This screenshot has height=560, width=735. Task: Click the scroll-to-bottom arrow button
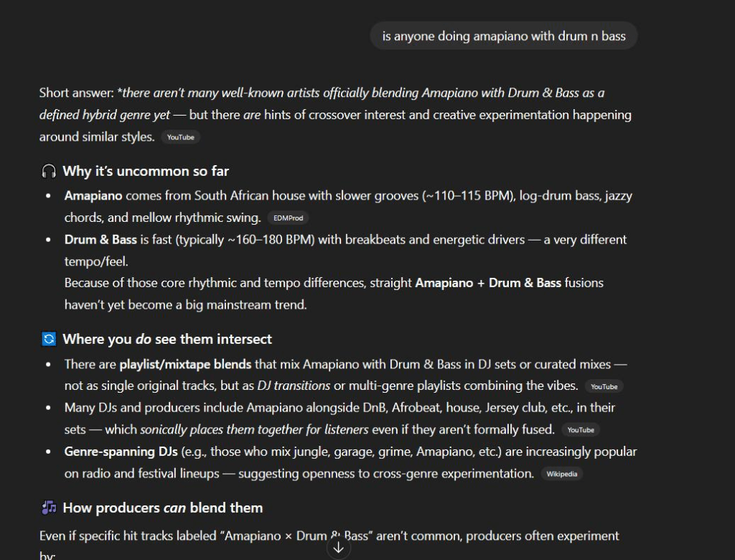(x=339, y=548)
